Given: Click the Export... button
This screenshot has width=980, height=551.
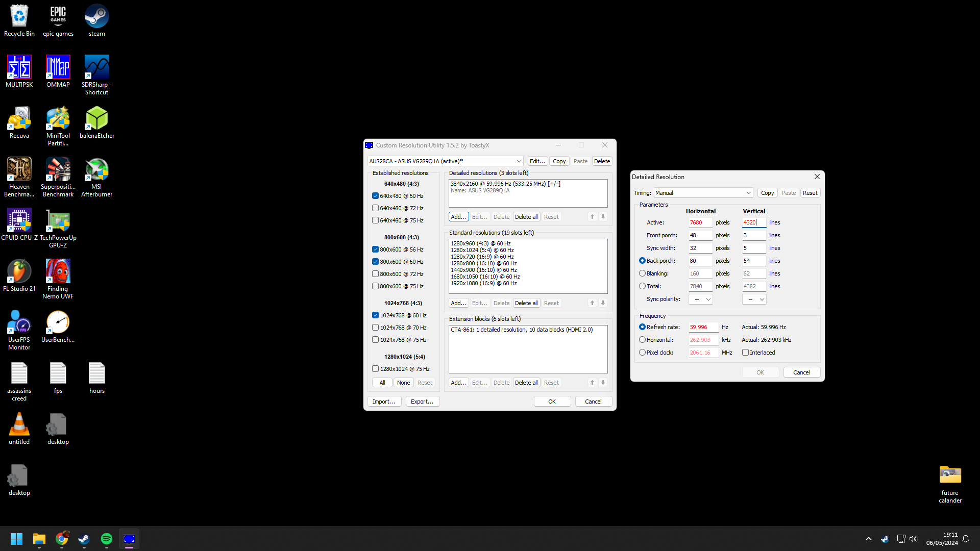Looking at the screenshot, I should click(x=422, y=402).
